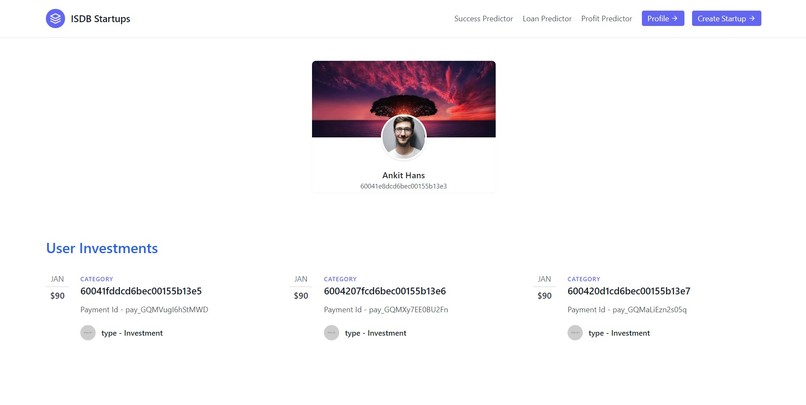The height and width of the screenshot is (405, 806).
Task: Select Payment Id pay_GQMXy7EE0BU2Fn text
Action: (x=386, y=310)
